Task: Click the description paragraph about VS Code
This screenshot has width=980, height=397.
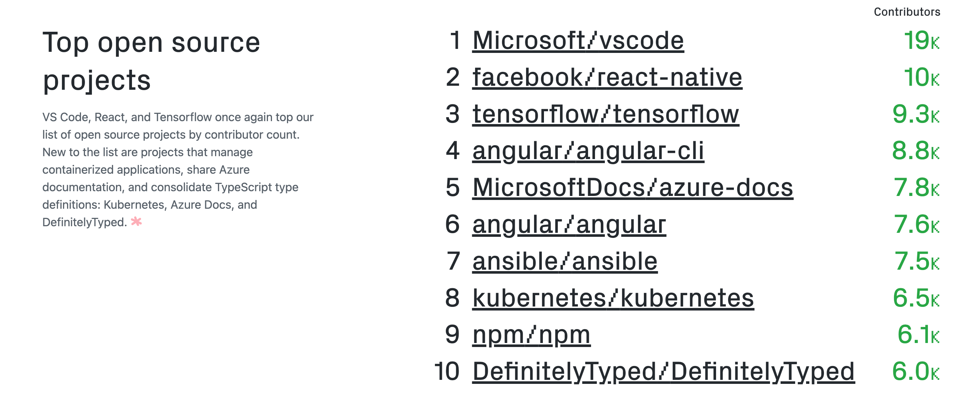Action: pos(178,169)
